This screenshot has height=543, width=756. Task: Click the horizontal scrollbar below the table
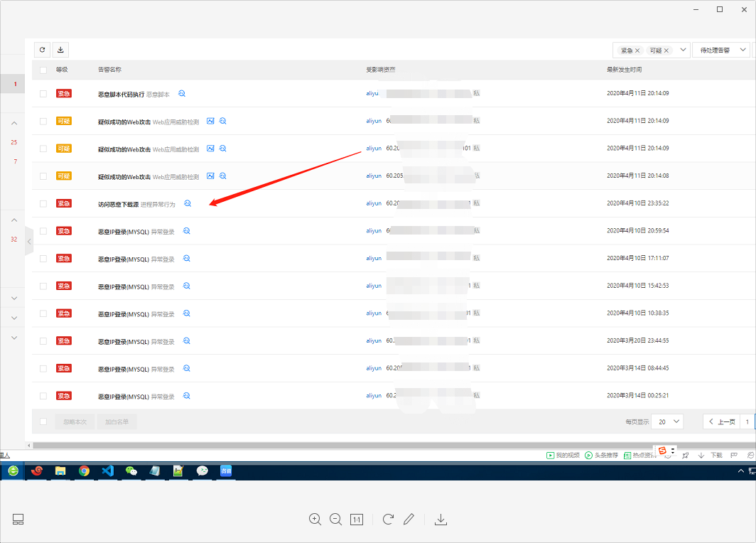[394, 445]
